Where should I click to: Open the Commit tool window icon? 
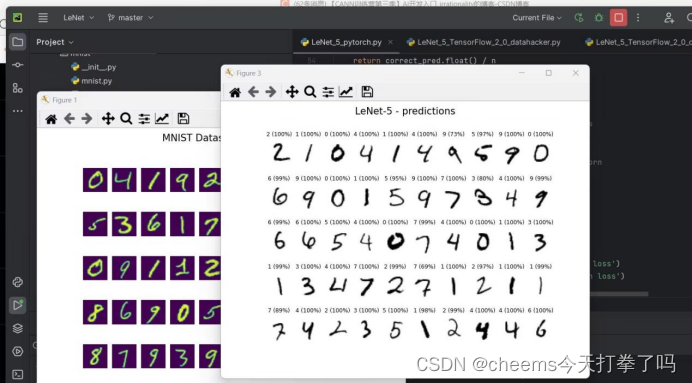coord(18,65)
